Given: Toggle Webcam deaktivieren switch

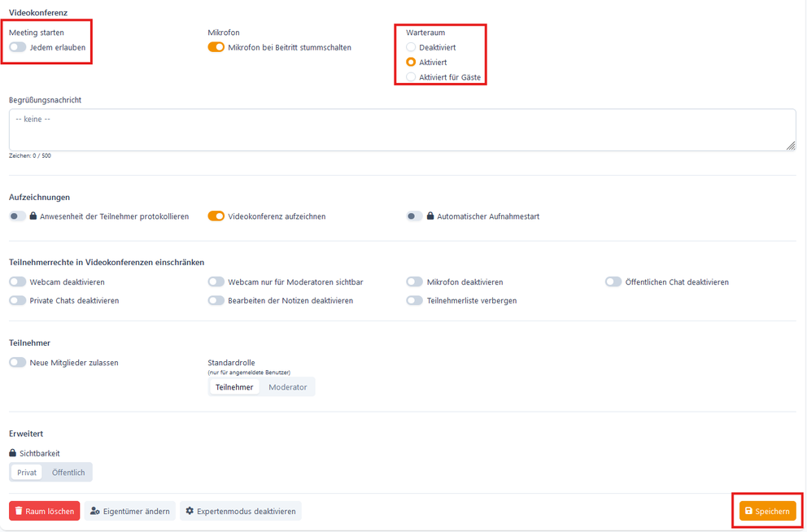Looking at the screenshot, I should (x=18, y=282).
